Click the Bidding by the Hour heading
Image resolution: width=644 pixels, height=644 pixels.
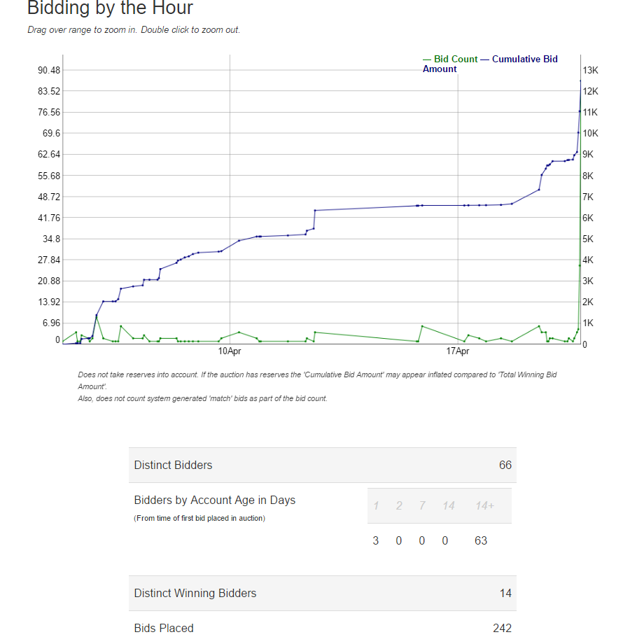pyautogui.click(x=110, y=9)
